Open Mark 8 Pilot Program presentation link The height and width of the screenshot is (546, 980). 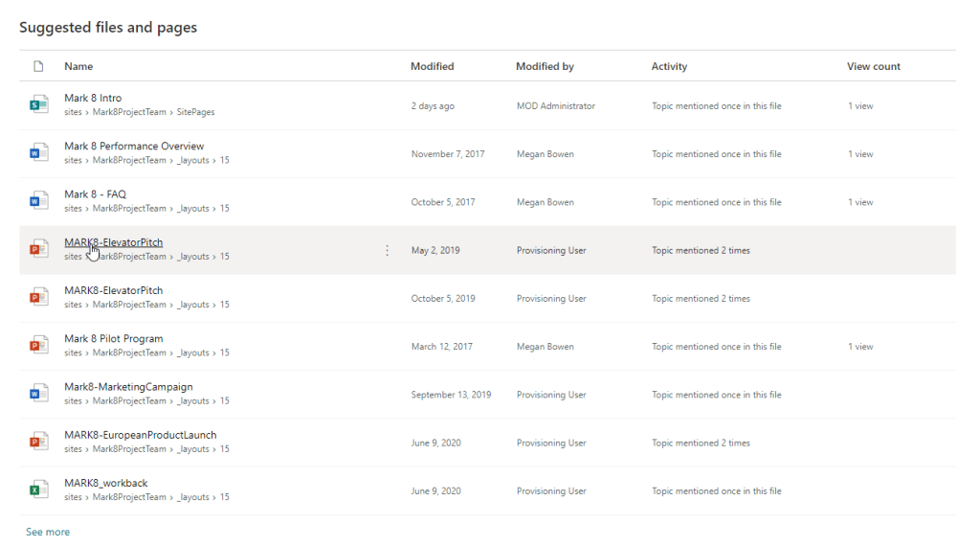click(113, 338)
